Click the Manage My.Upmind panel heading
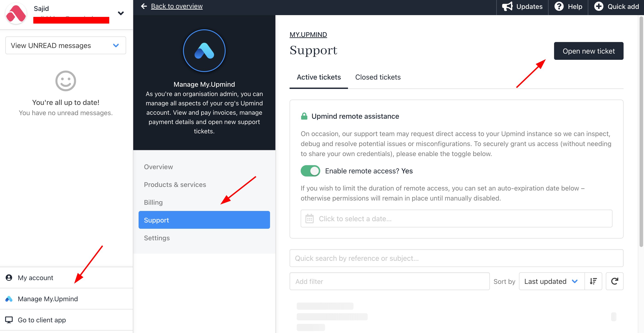Image resolution: width=644 pixels, height=333 pixels. [x=204, y=84]
